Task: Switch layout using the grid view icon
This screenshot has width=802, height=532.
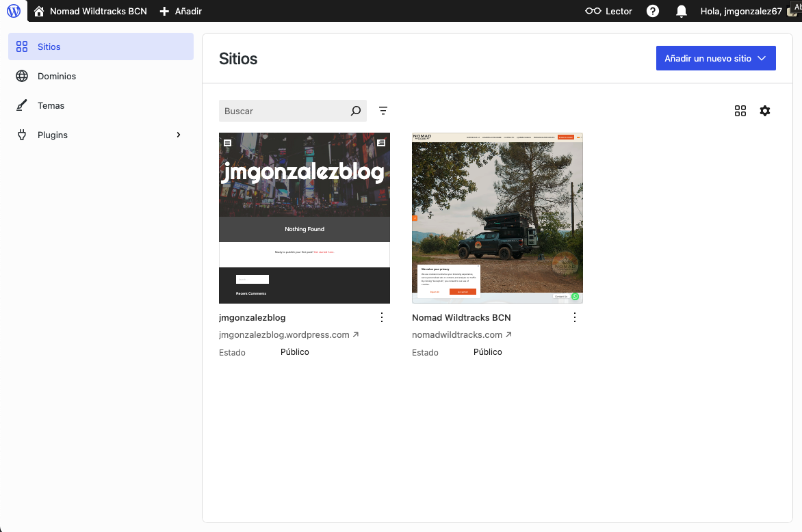Action: (740, 111)
